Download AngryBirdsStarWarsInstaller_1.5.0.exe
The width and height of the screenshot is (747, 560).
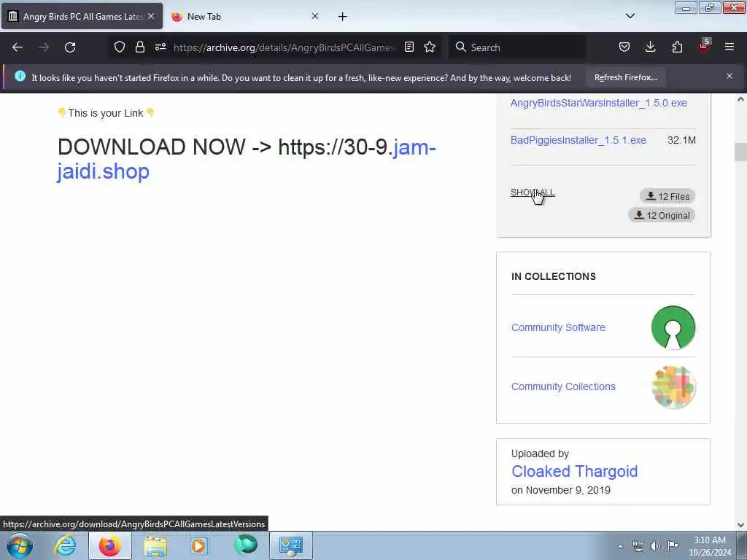(x=598, y=103)
